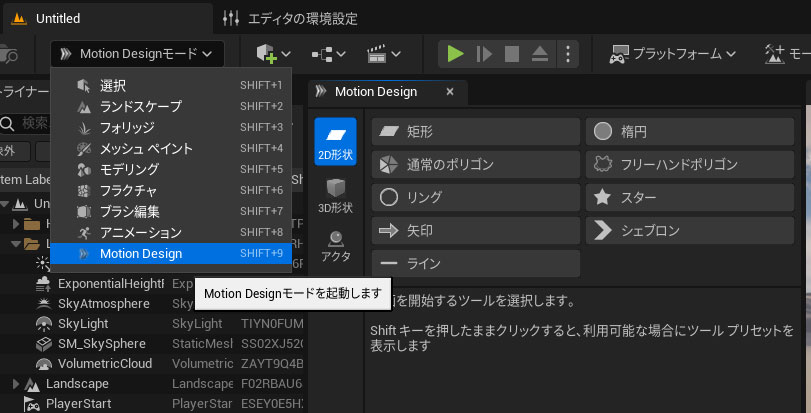The width and height of the screenshot is (811, 413).
Task: Select the SM_SkySphere actor row
Action: pyautogui.click(x=154, y=344)
